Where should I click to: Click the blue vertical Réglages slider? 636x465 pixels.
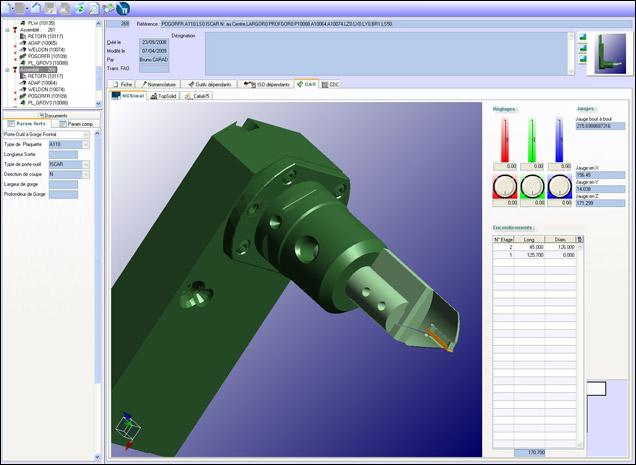558,139
